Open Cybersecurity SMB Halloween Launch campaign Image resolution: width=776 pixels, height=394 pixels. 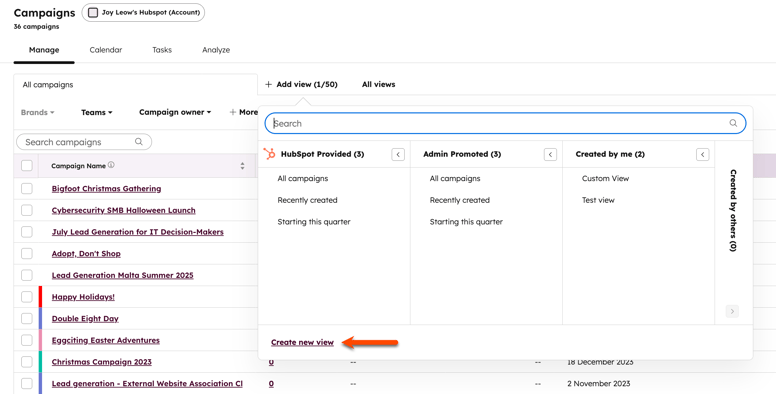point(124,210)
